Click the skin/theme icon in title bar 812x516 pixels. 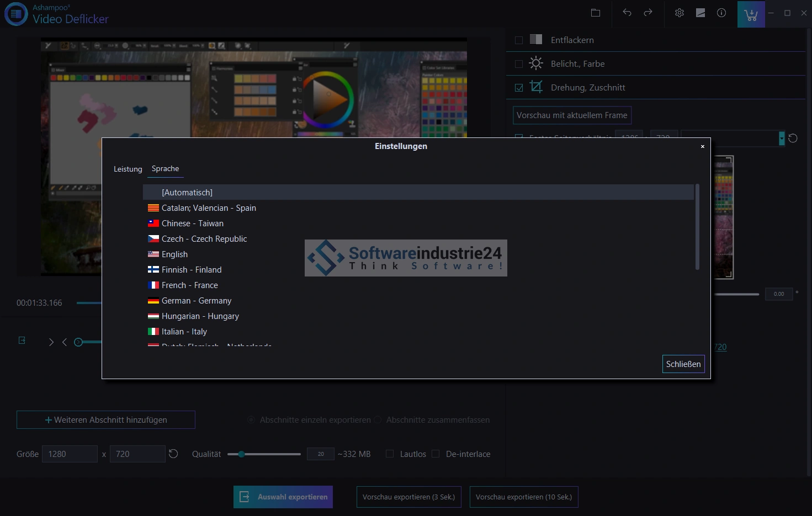[x=700, y=13]
